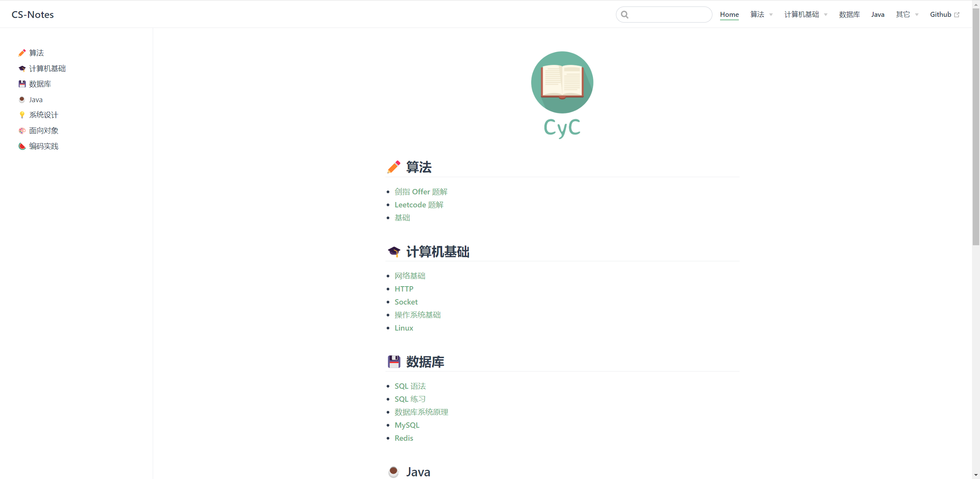Click the scrollbar down arrow

(x=976, y=475)
